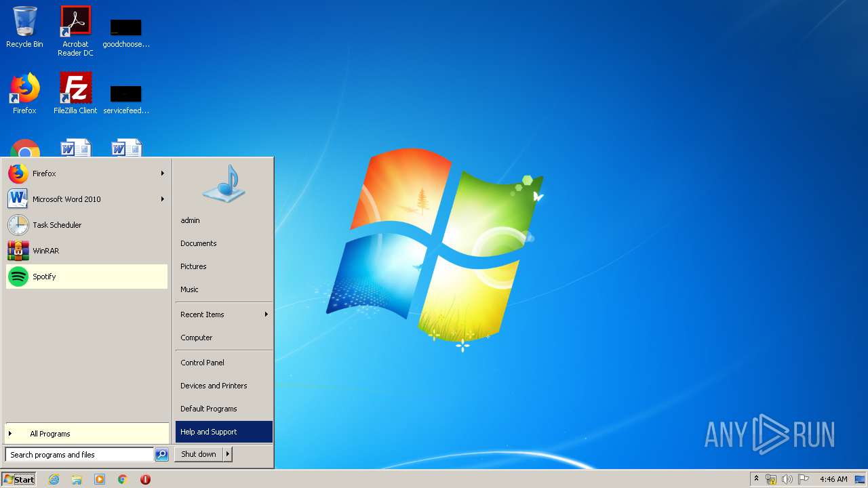The width and height of the screenshot is (868, 488).
Task: Expand the Recent Items submenu arrow
Action: (267, 314)
